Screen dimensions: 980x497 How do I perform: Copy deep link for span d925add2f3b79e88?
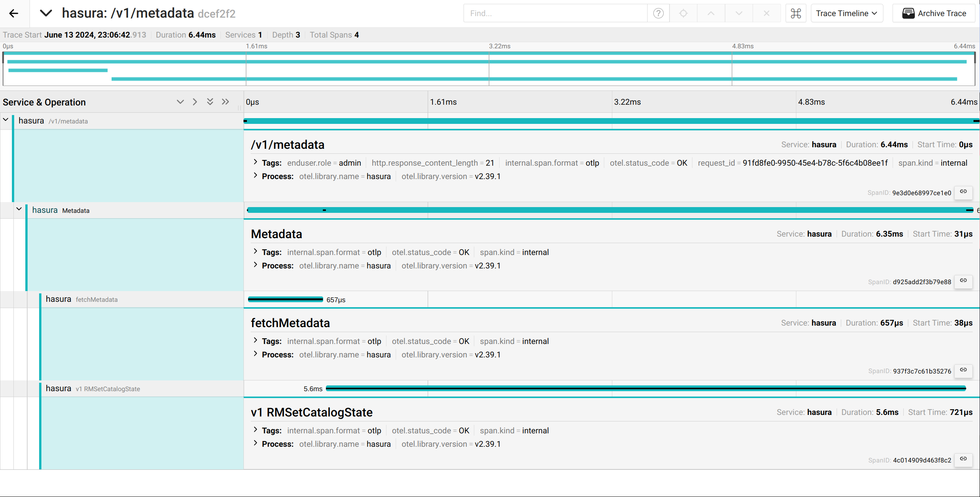[964, 281]
